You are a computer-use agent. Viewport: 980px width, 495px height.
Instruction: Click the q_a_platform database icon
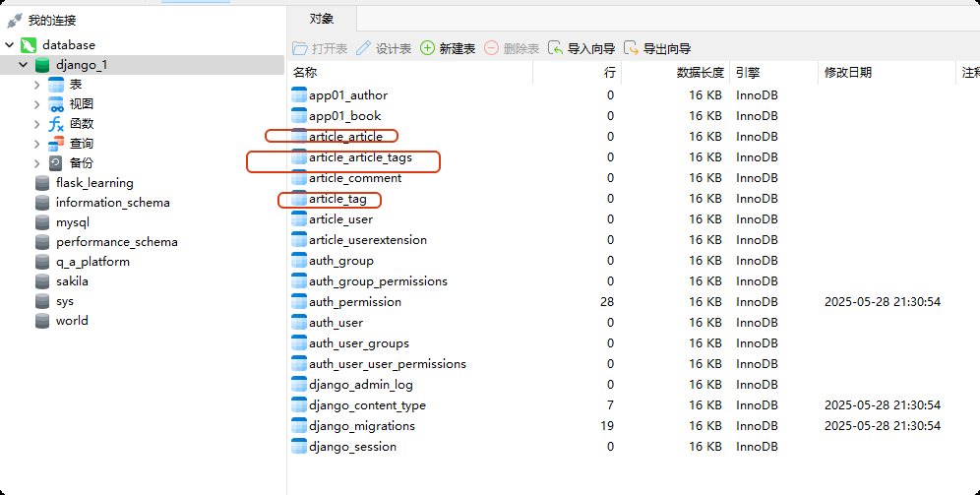(42, 262)
